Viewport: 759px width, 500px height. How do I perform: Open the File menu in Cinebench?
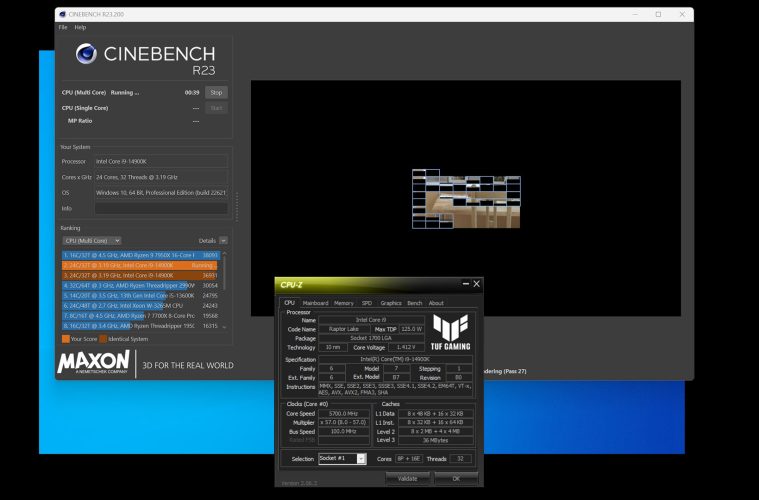coord(63,28)
